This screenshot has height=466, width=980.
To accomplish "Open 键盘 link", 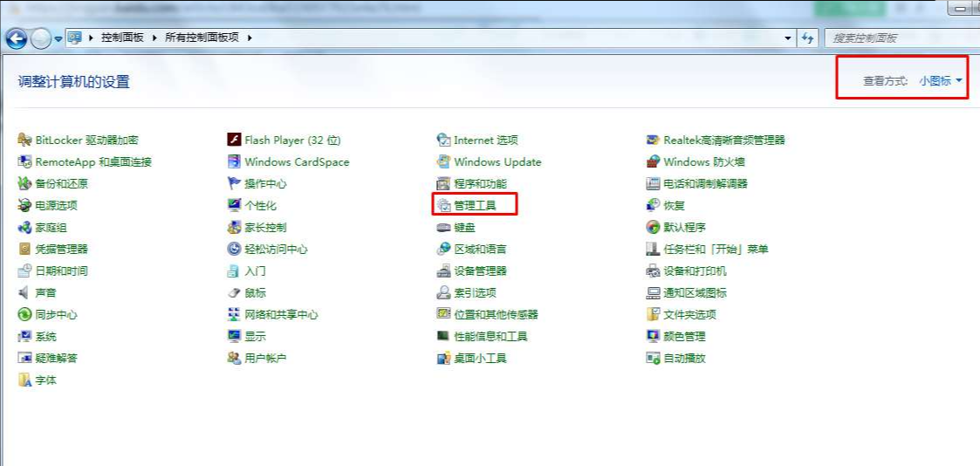I will tap(465, 228).
